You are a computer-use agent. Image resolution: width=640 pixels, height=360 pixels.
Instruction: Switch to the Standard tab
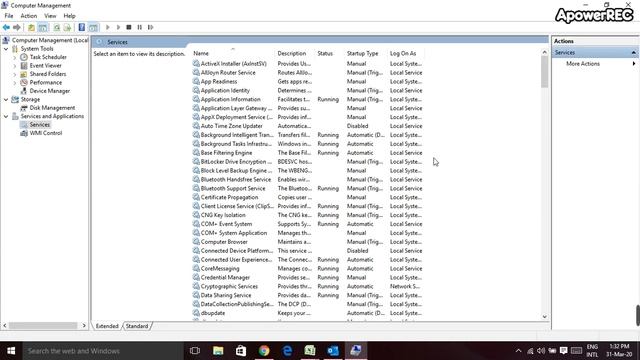tap(137, 326)
